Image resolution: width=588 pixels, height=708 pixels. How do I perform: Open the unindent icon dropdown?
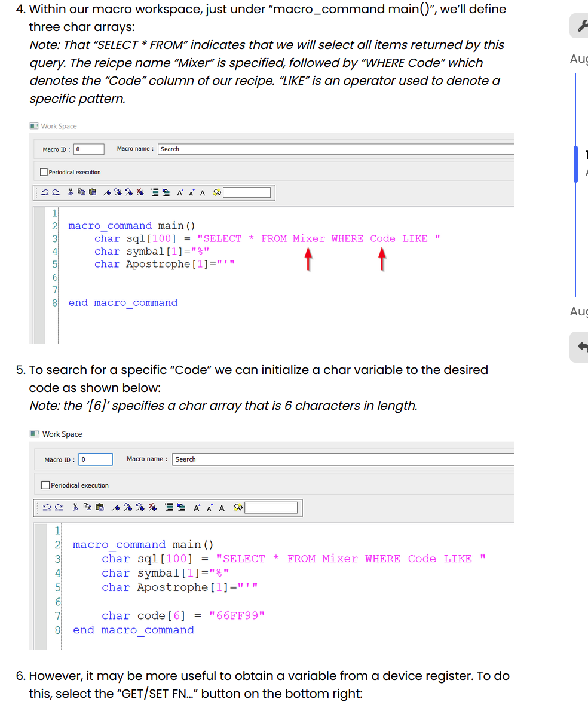(x=165, y=192)
